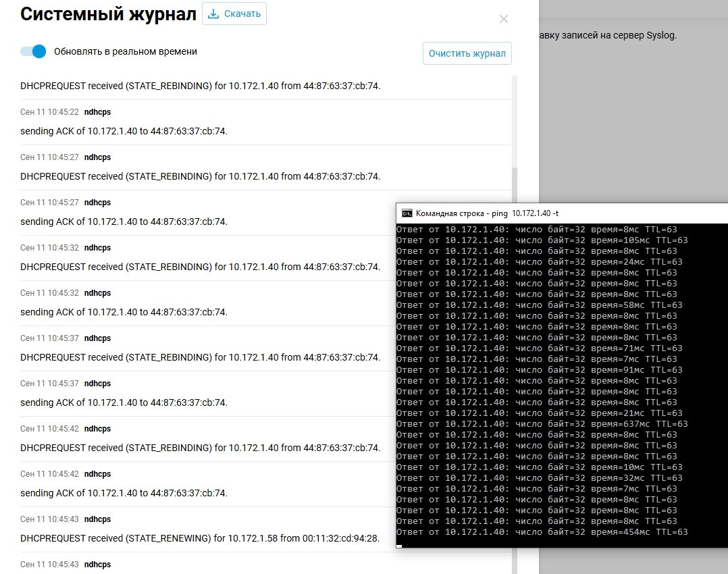Click sending ACK entry under second 10:45:37

click(124, 402)
